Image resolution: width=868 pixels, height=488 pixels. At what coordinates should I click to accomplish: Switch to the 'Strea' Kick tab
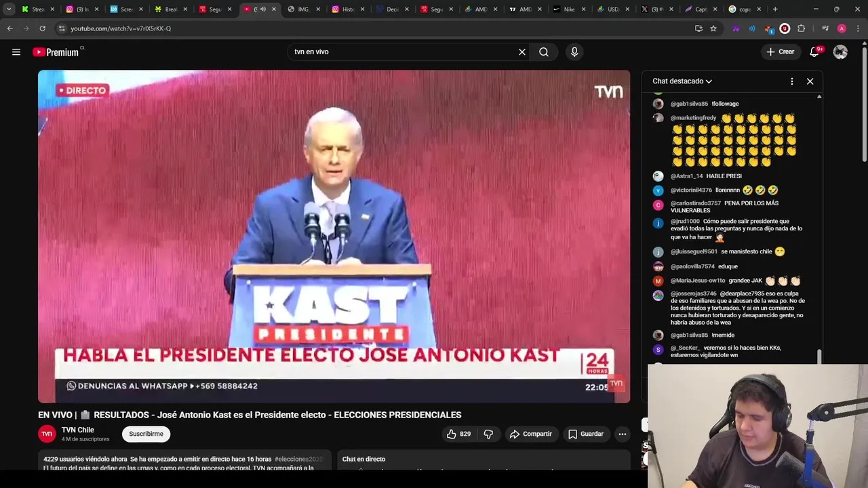[39, 9]
